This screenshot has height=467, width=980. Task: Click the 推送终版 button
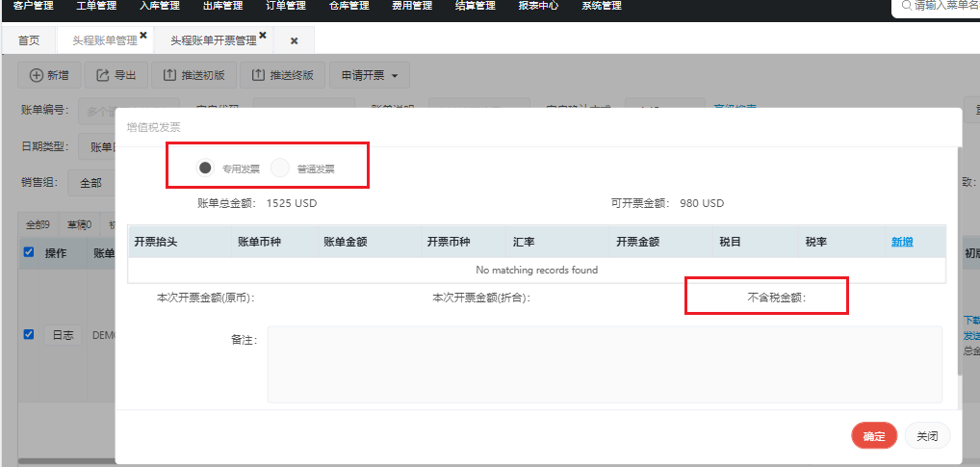[x=282, y=76]
